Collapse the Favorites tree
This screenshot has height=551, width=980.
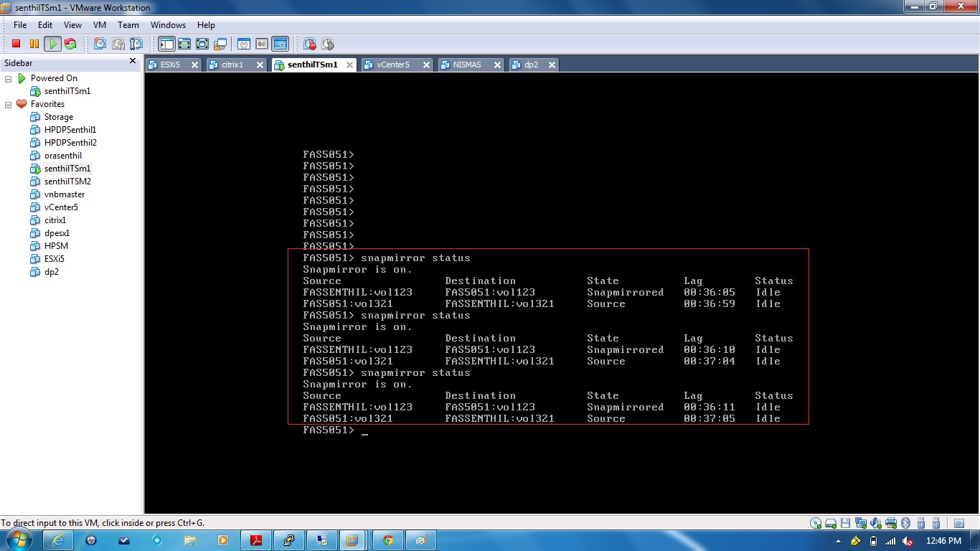pyautogui.click(x=7, y=103)
